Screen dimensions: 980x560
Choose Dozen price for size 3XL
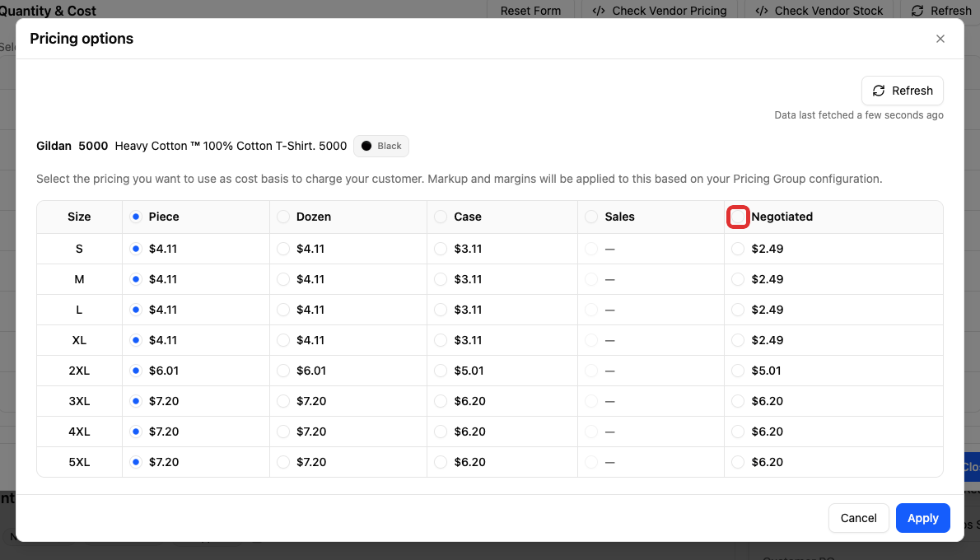pyautogui.click(x=283, y=401)
